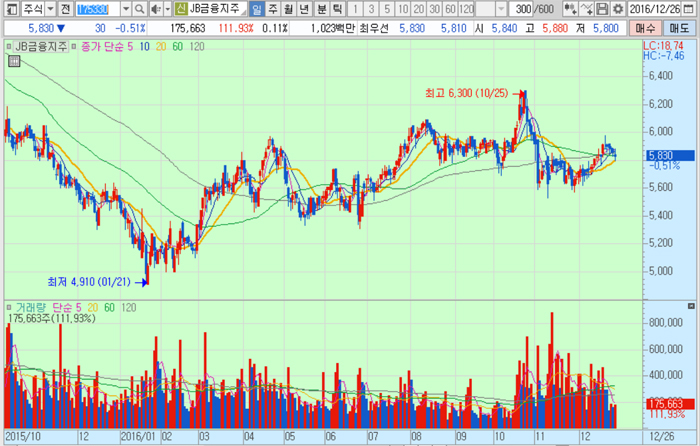700x446 pixels.
Task: Select the tick (틱) chart tab
Action: [x=337, y=9]
